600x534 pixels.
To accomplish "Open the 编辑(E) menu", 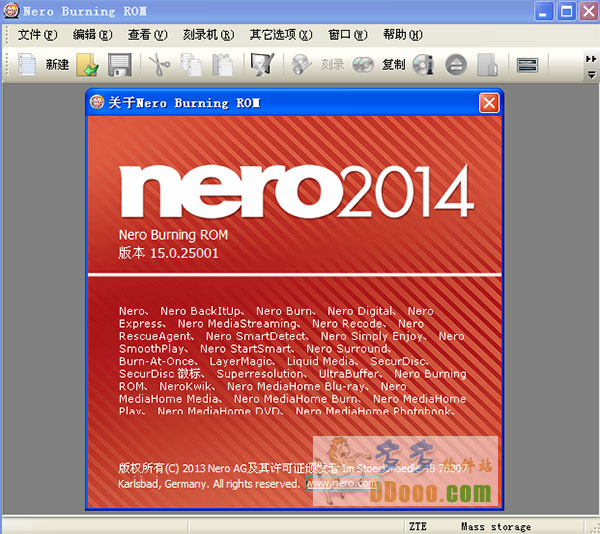I will pyautogui.click(x=93, y=35).
